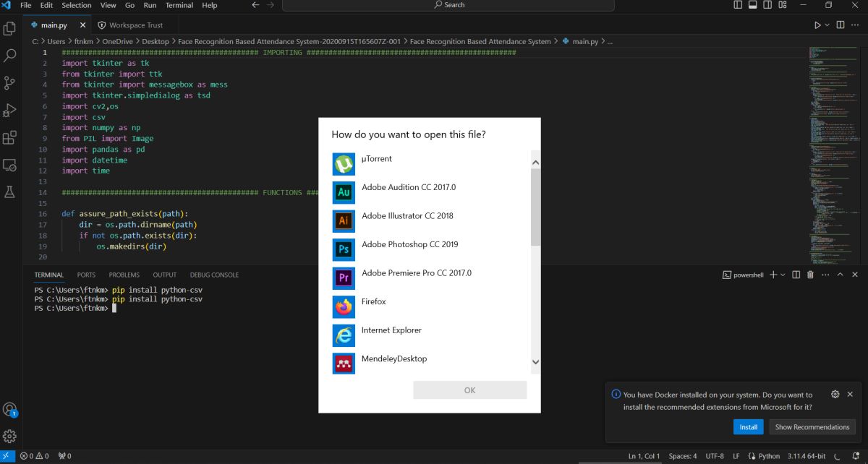Open the Run and Debug view

pyautogui.click(x=10, y=110)
